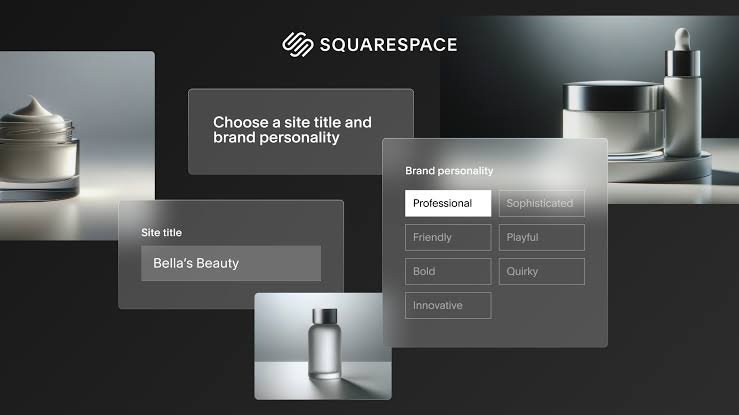
Task: Select the Sophisticated personality option
Action: [x=542, y=203]
